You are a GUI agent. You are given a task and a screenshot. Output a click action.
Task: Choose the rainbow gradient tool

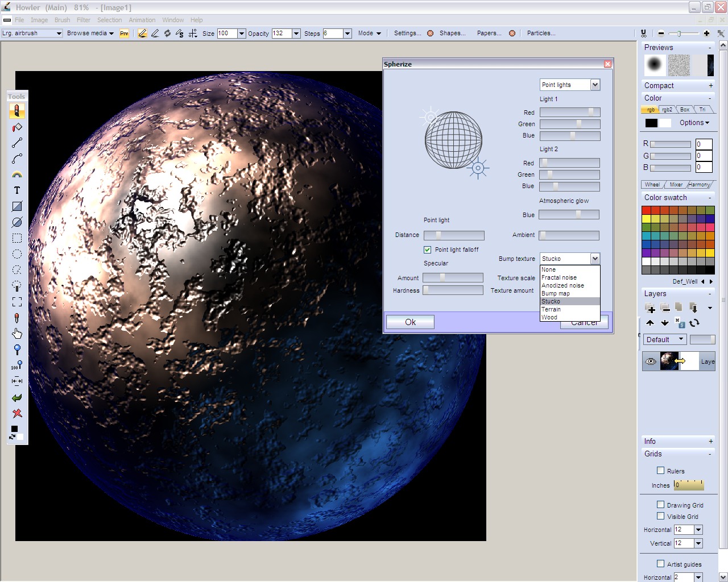[17, 174]
